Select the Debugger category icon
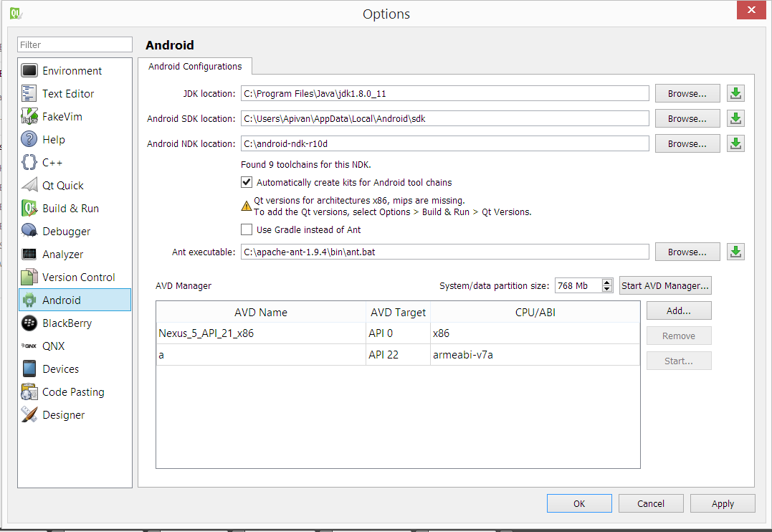Image resolution: width=772 pixels, height=532 pixels. (x=29, y=231)
